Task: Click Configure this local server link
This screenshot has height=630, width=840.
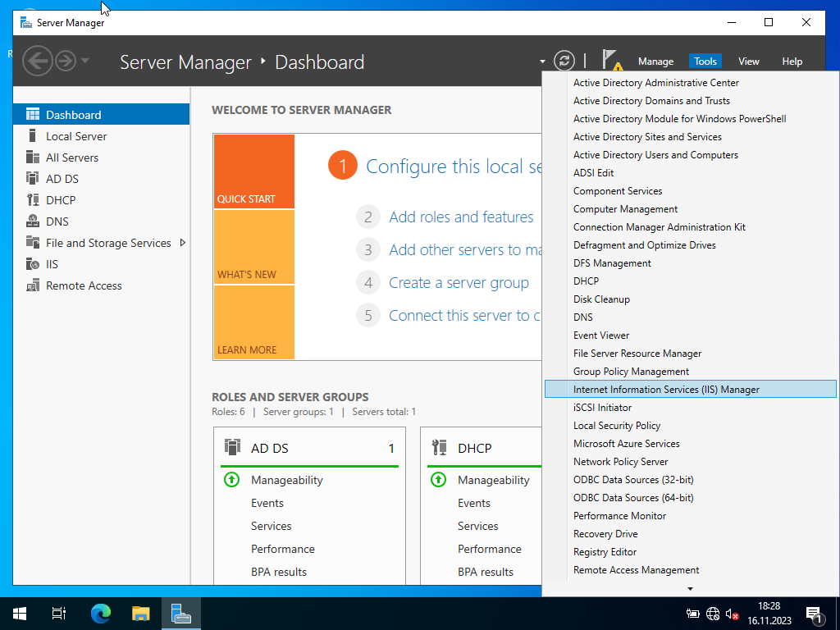Action: pos(453,166)
